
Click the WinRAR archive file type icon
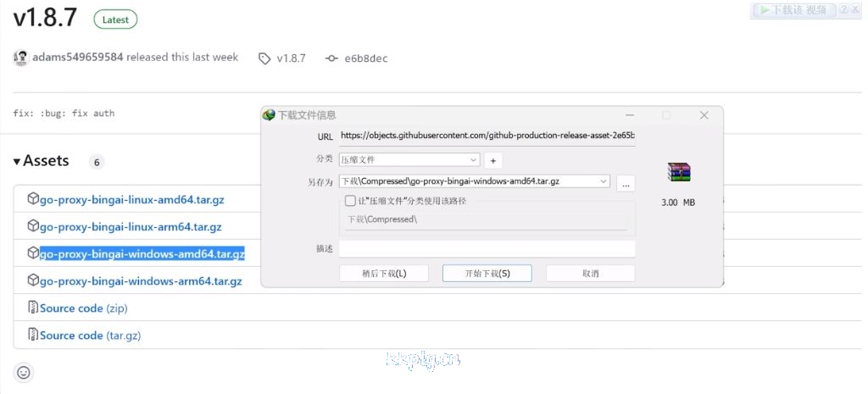[679, 172]
